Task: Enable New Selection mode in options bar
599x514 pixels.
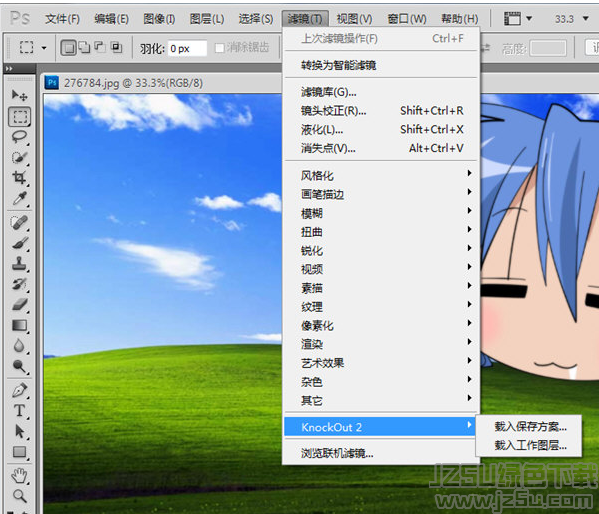Action: (x=68, y=47)
